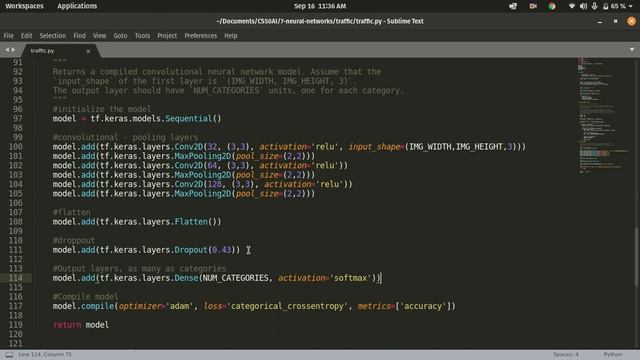The height and width of the screenshot is (360, 640).
Task: Click the microphone indicator
Action: tap(594, 6)
